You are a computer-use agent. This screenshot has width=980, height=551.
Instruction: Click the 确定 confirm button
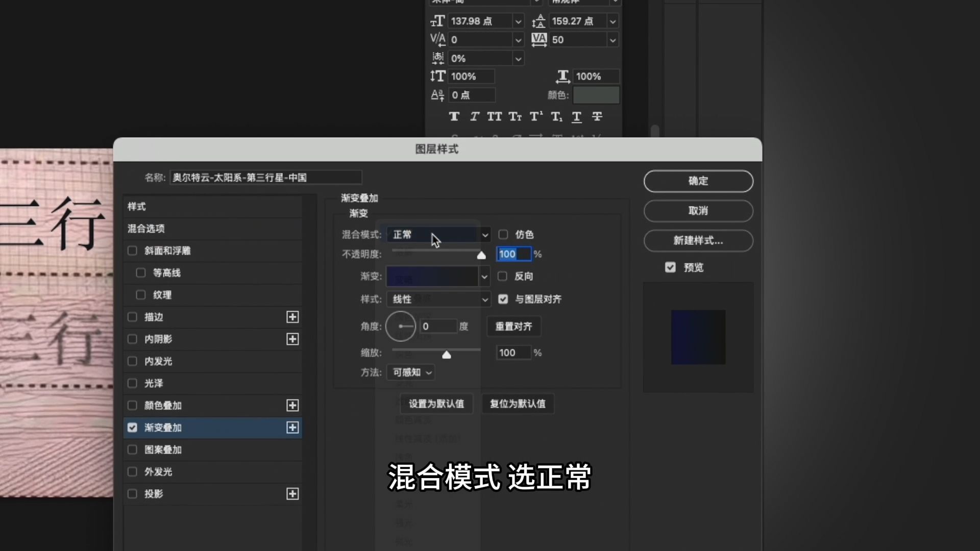pos(698,181)
